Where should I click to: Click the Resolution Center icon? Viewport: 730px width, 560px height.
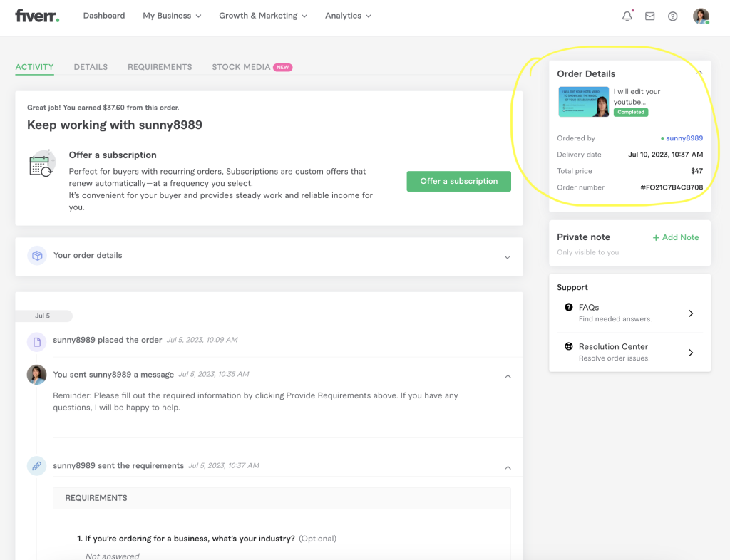pyautogui.click(x=569, y=347)
